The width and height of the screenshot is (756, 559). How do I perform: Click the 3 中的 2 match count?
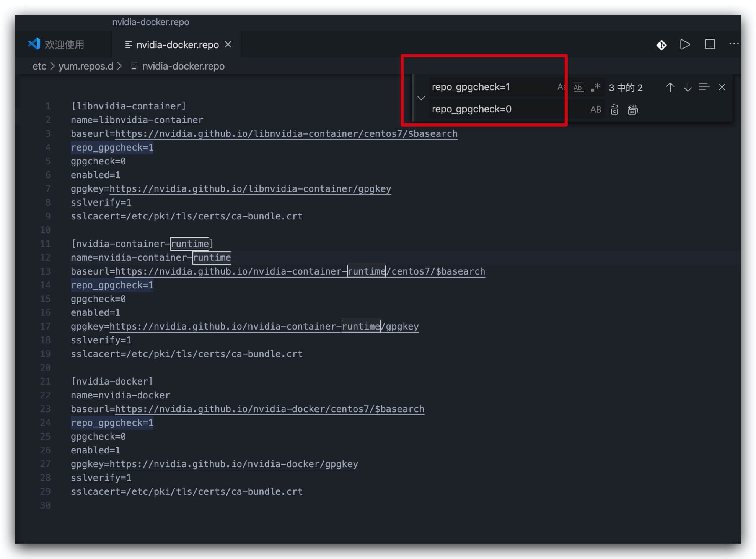pyautogui.click(x=626, y=88)
